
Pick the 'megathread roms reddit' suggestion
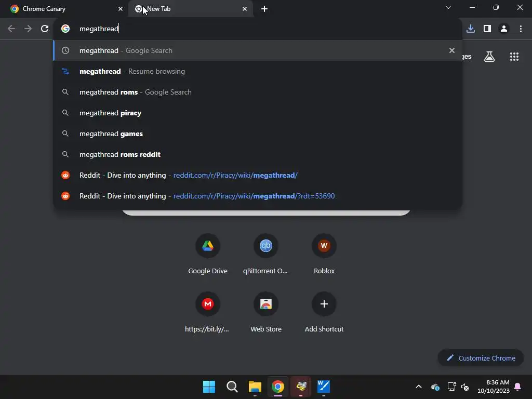[258, 154]
